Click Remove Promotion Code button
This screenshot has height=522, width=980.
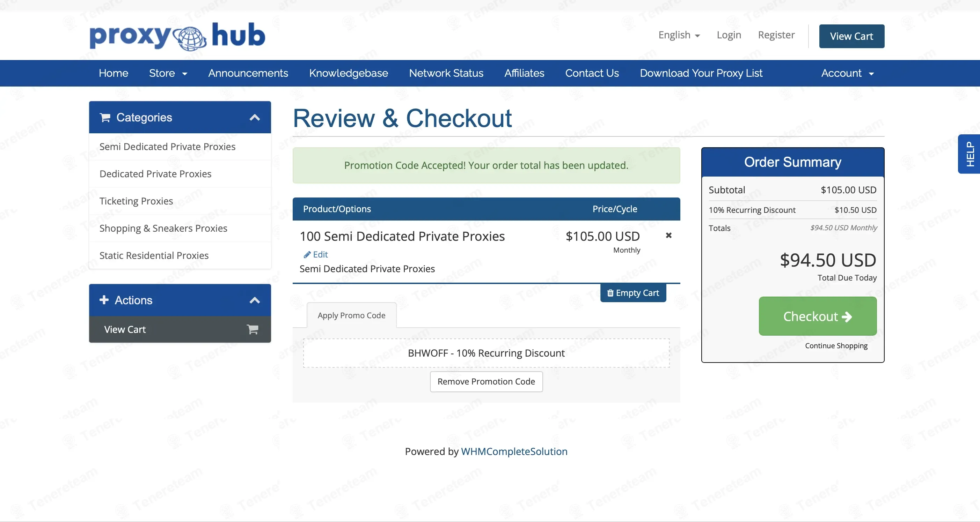pos(486,381)
